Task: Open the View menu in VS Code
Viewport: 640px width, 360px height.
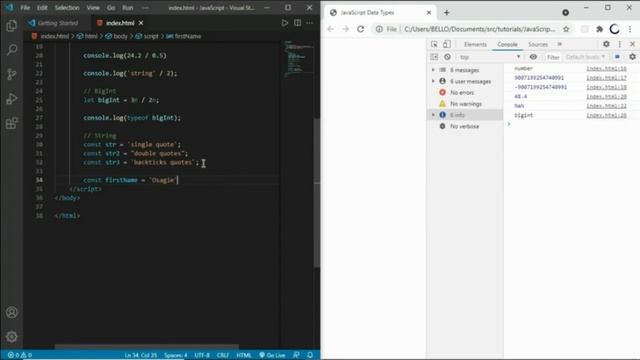Action: (x=93, y=7)
